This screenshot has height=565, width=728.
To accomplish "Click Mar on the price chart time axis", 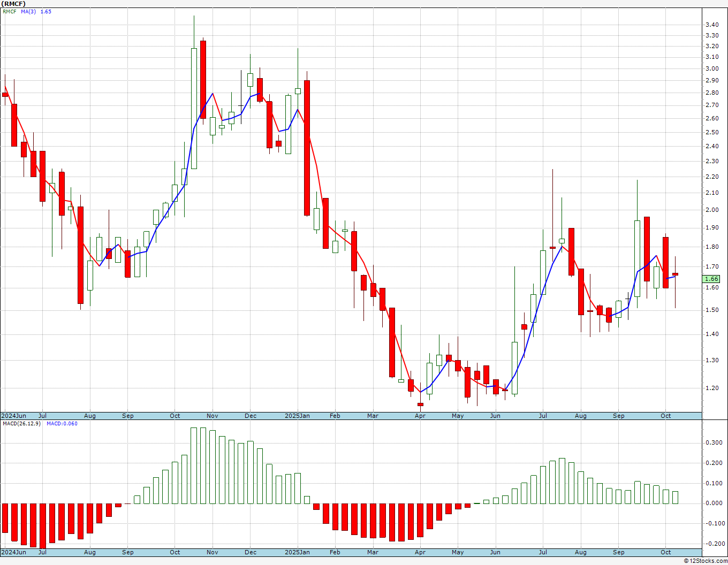I will [x=373, y=416].
